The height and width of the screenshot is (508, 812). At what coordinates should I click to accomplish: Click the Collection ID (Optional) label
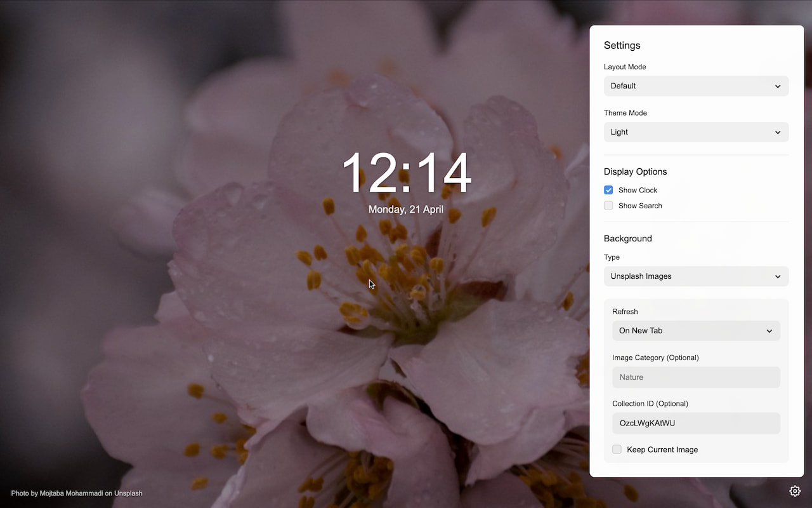tap(650, 404)
